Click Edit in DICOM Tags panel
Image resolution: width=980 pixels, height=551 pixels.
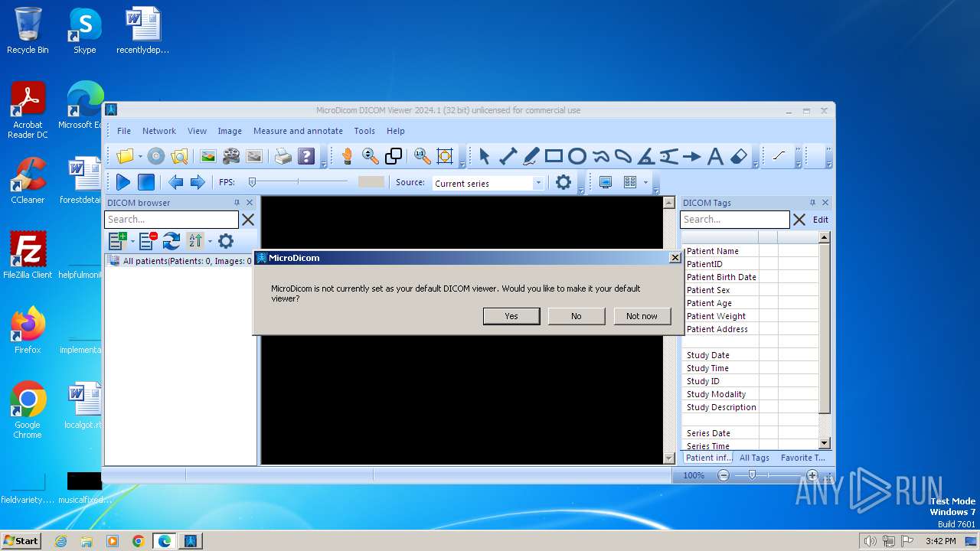point(820,220)
